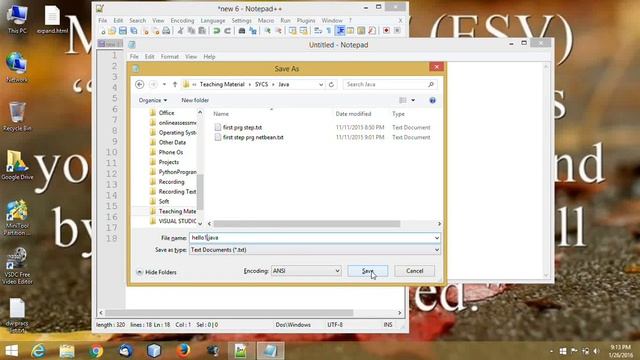Refresh the Java folder listing
The width and height of the screenshot is (640, 360).
pos(331,84)
